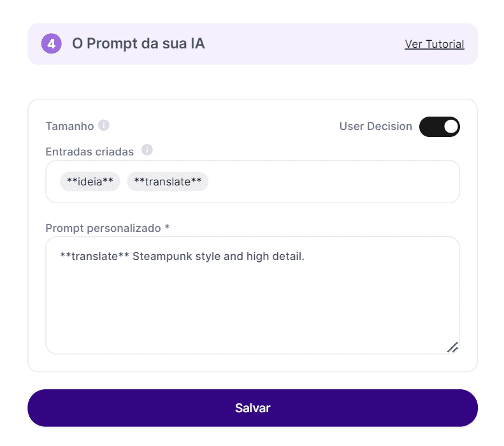The width and height of the screenshot is (504, 446).
Task: Open the Ver Tutorial link
Action: [435, 44]
